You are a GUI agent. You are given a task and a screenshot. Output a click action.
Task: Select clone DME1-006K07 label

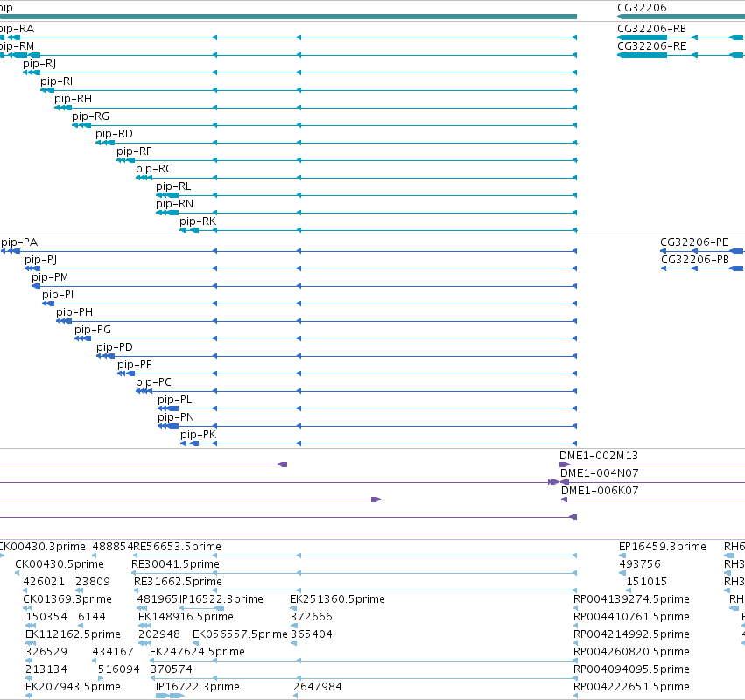pyautogui.click(x=600, y=491)
